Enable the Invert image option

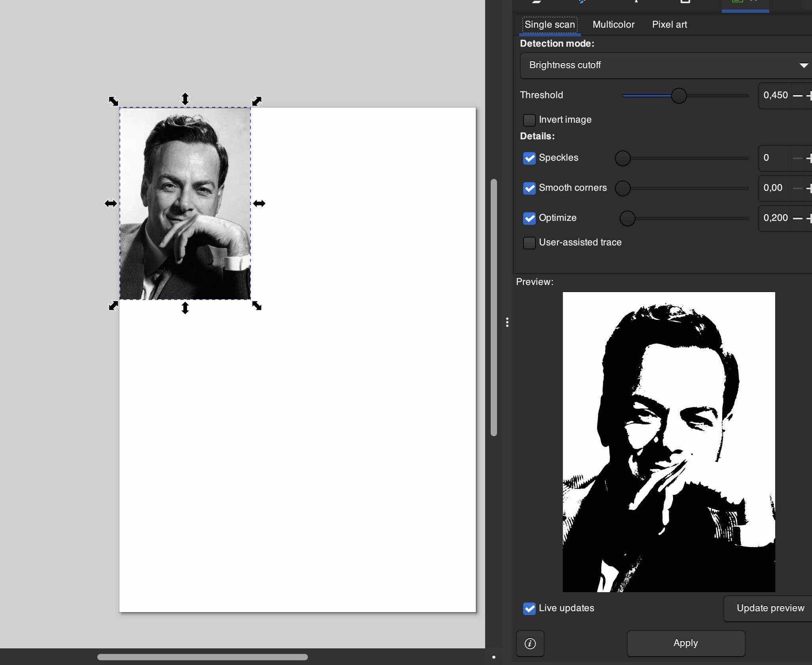[x=529, y=120]
